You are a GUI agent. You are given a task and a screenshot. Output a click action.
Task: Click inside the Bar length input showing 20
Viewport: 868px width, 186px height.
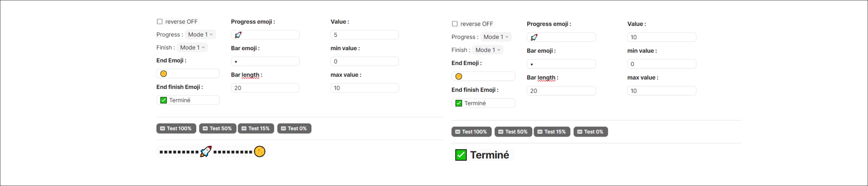265,88
